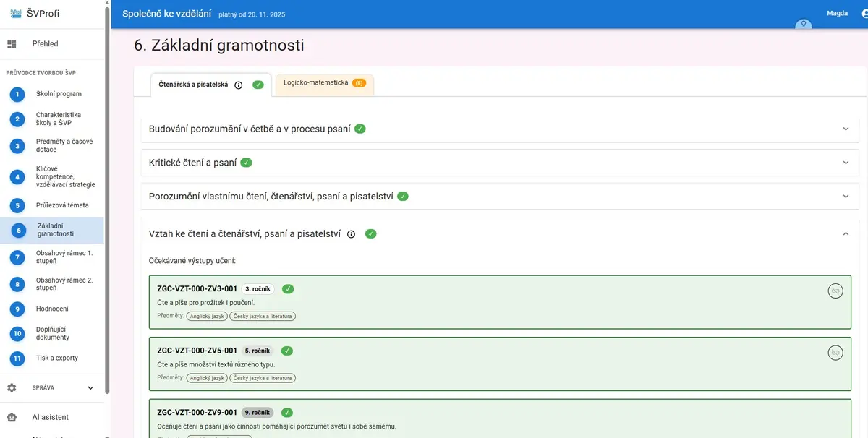Open Přehled in sidebar

pyautogui.click(x=51, y=44)
